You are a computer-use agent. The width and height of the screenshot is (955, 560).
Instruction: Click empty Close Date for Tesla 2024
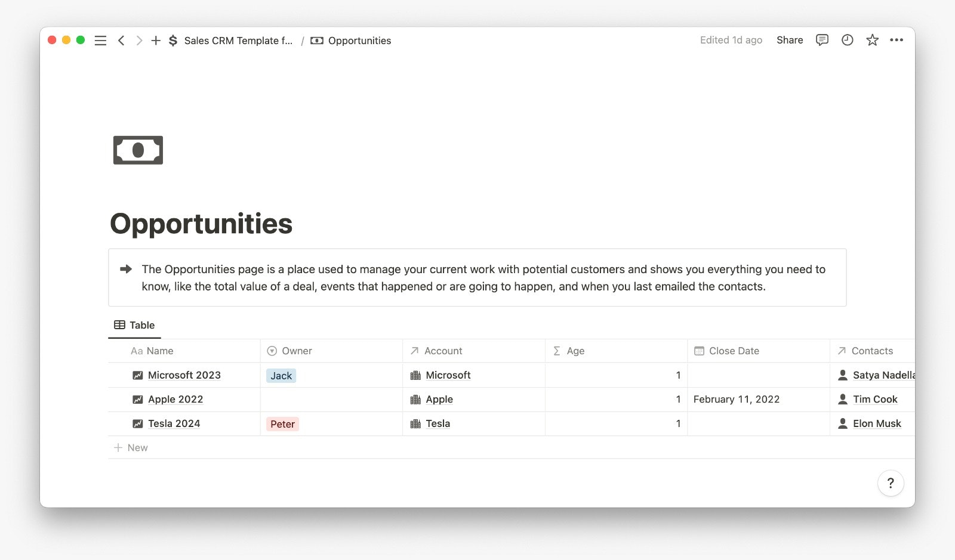759,423
